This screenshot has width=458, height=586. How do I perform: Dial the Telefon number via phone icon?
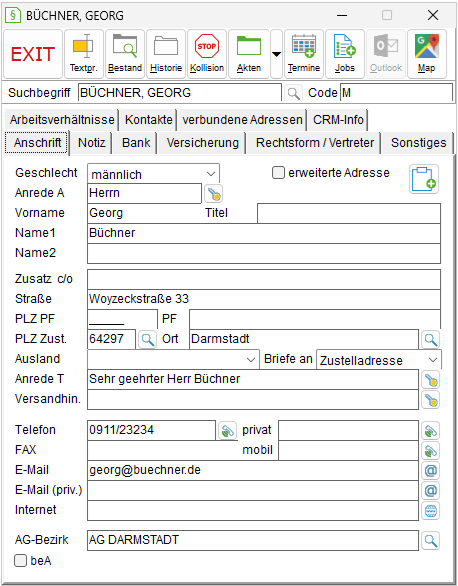click(x=228, y=431)
